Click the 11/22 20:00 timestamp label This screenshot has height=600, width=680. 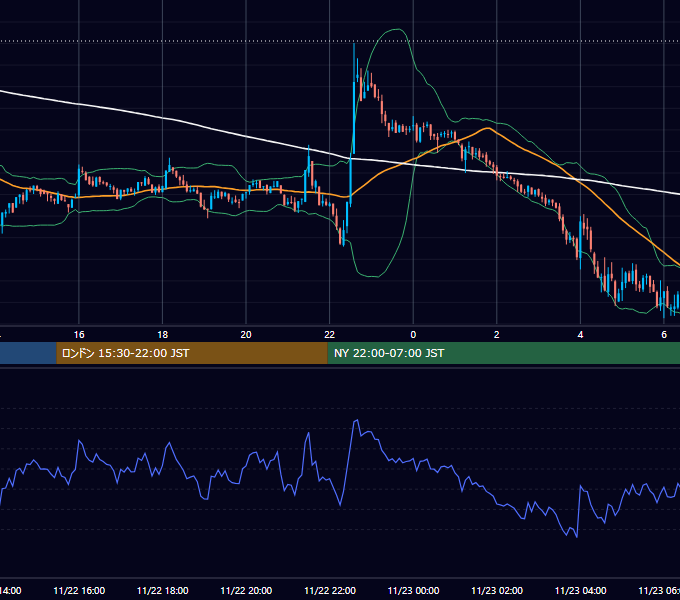(x=246, y=591)
